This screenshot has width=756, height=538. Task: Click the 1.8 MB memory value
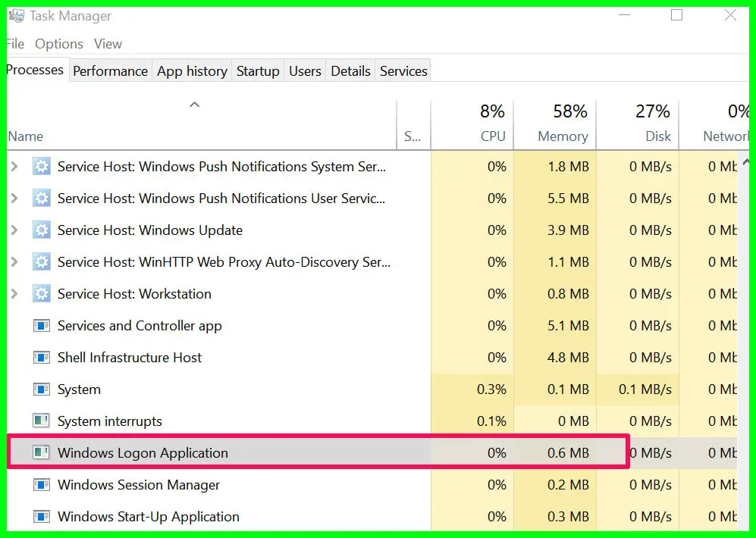568,166
